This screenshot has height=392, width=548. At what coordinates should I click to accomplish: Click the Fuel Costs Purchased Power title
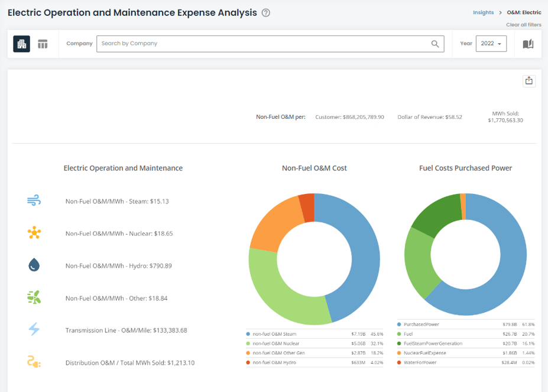(465, 168)
